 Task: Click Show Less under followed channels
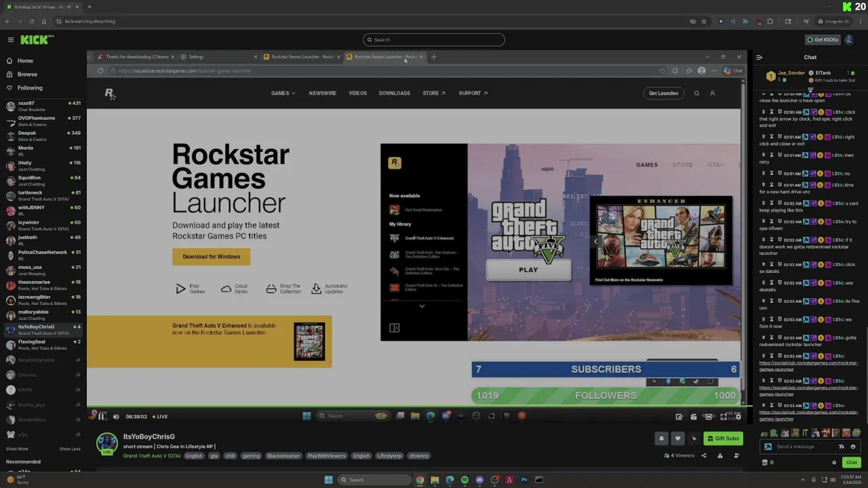pyautogui.click(x=70, y=449)
